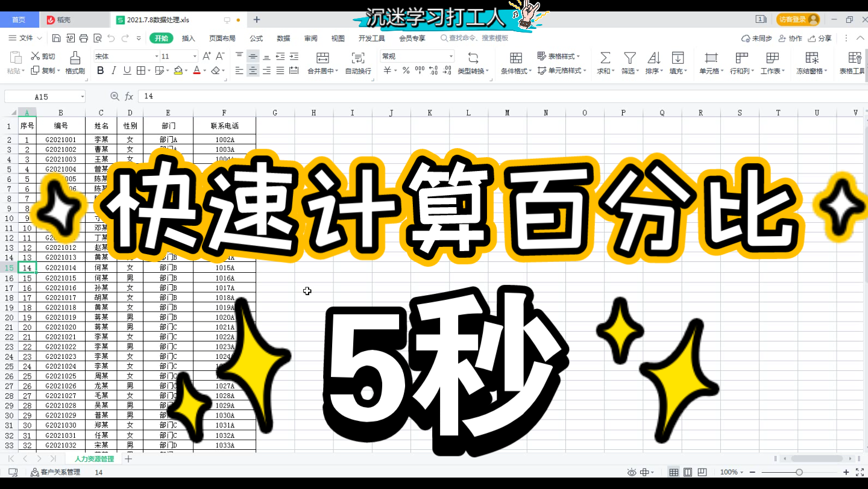The image size is (868, 489).
Task: Add a new sheet with plus button
Action: [x=128, y=459]
